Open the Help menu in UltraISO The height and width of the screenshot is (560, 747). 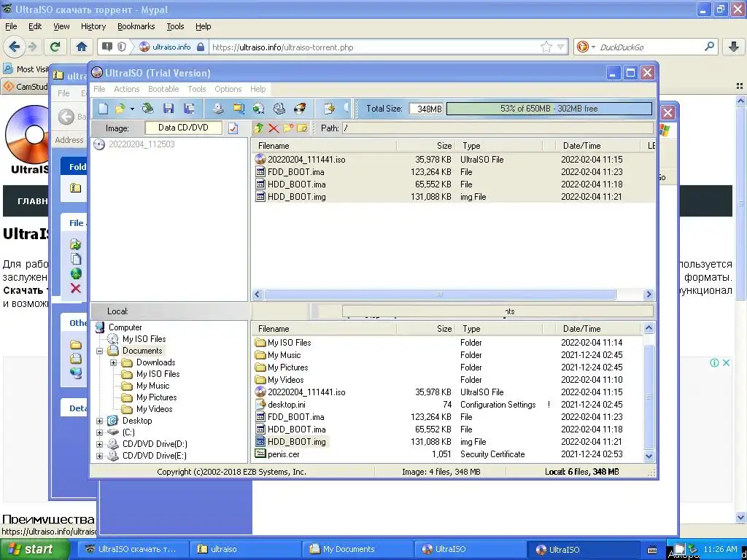(258, 89)
